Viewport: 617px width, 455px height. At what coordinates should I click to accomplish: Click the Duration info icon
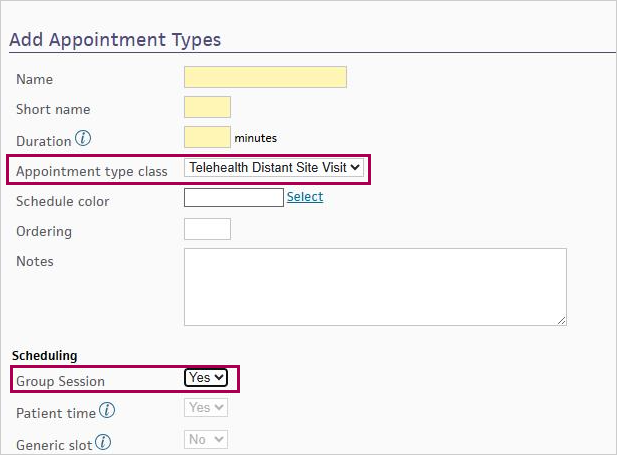[x=83, y=139]
